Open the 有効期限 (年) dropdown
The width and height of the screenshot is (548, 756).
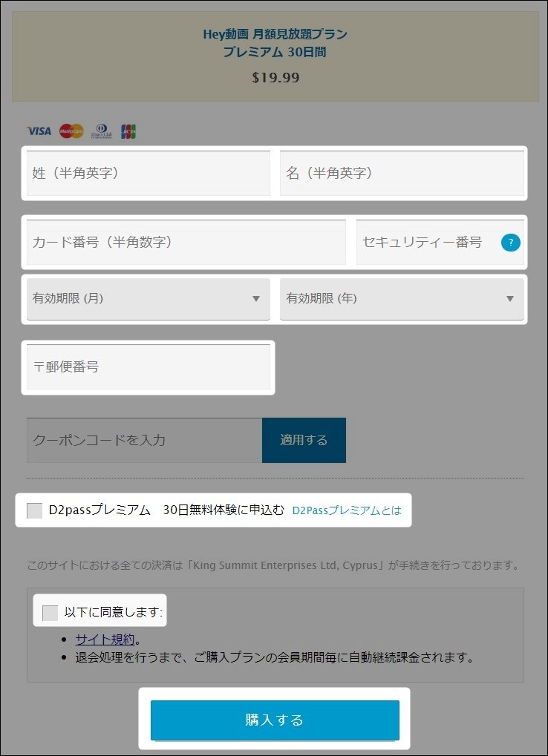pyautogui.click(x=402, y=299)
